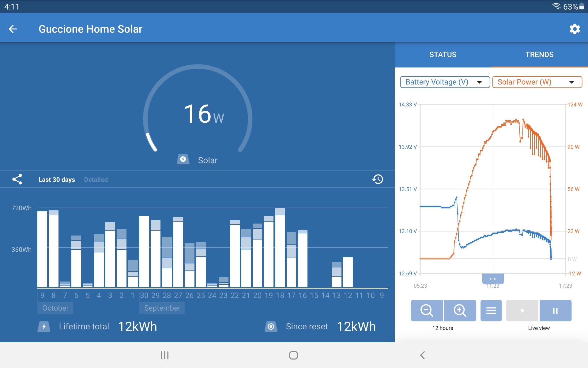588x368 pixels.
Task: Open Battery Voltage (V) dropdown
Action: [445, 82]
